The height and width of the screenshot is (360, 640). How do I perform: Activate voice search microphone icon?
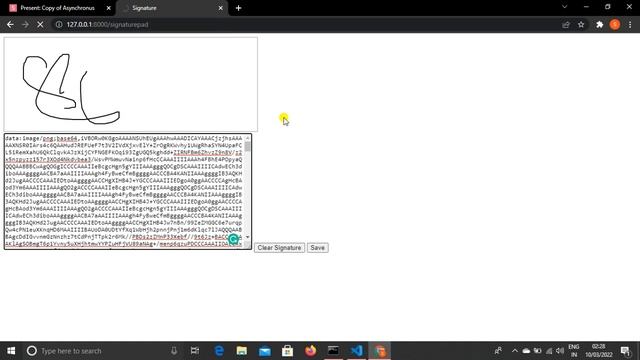174,351
